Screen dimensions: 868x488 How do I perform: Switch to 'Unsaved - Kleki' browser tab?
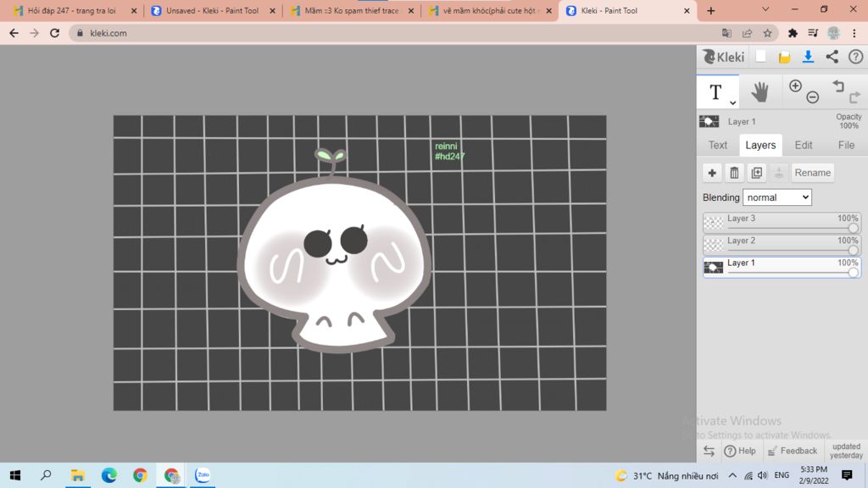(x=213, y=10)
